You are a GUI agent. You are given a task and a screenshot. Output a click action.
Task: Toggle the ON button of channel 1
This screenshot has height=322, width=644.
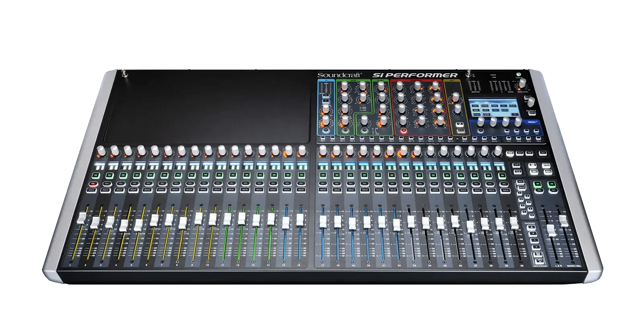(x=96, y=175)
